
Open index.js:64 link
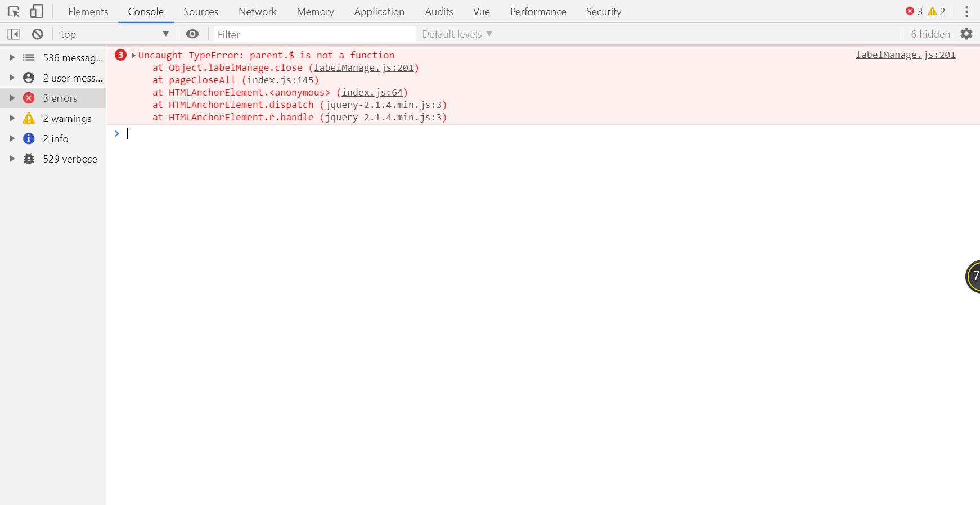click(372, 92)
